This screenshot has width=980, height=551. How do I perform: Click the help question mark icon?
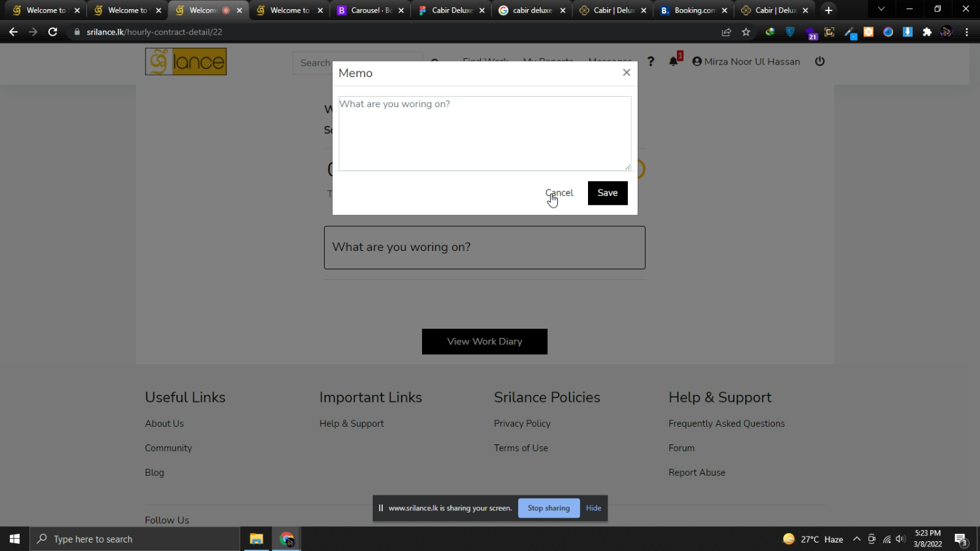[651, 61]
